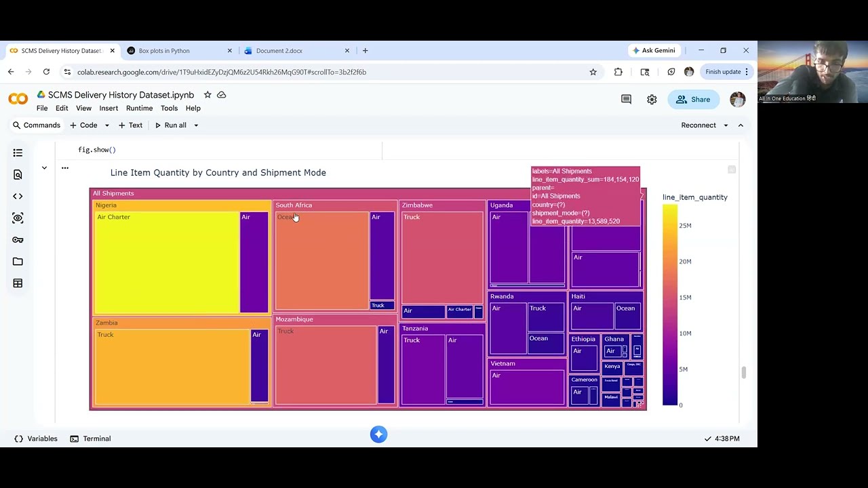Image resolution: width=868 pixels, height=488 pixels.
Task: Open the Files folder sidebar icon
Action: [18, 261]
